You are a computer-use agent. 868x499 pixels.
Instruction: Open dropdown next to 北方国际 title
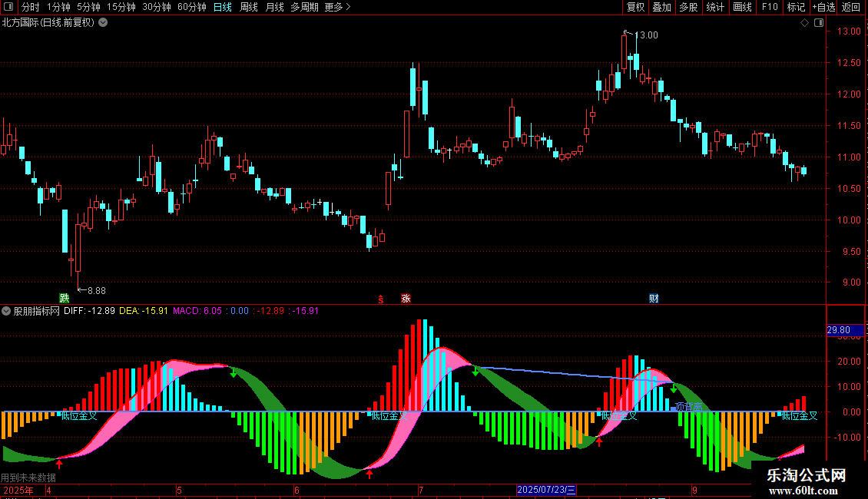[103, 22]
